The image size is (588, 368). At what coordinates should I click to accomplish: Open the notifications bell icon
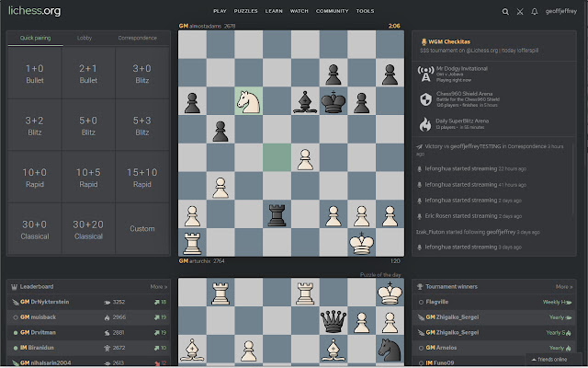(535, 12)
